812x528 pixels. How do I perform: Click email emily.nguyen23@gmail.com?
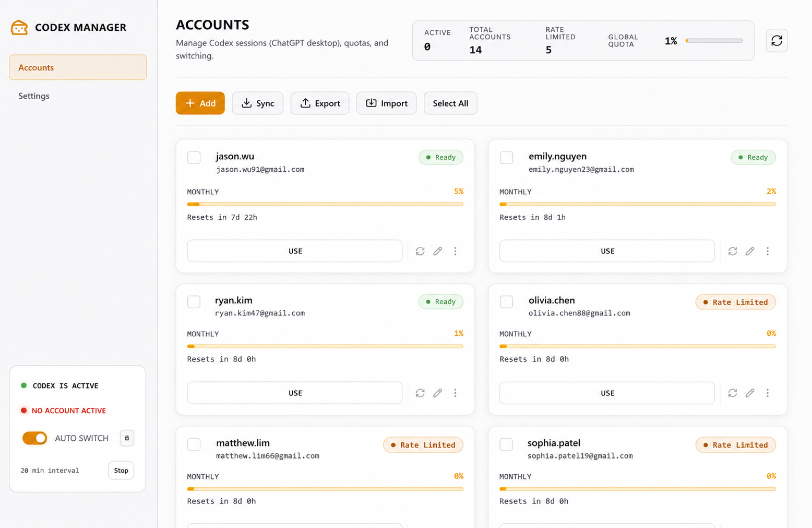pos(581,169)
